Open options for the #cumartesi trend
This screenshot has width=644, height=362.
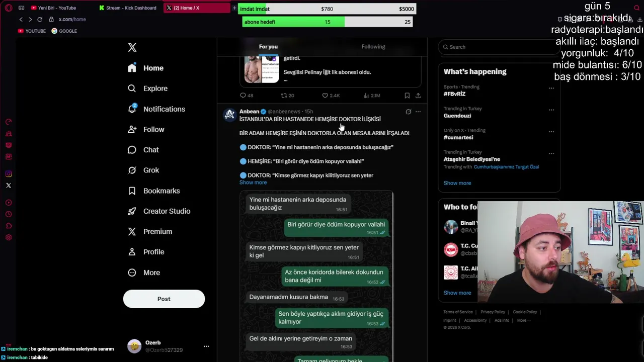551,132
